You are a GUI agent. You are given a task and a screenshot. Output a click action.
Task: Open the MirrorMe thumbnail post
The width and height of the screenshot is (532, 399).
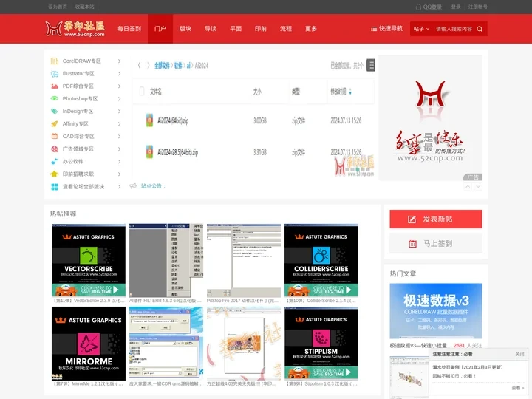pyautogui.click(x=89, y=344)
